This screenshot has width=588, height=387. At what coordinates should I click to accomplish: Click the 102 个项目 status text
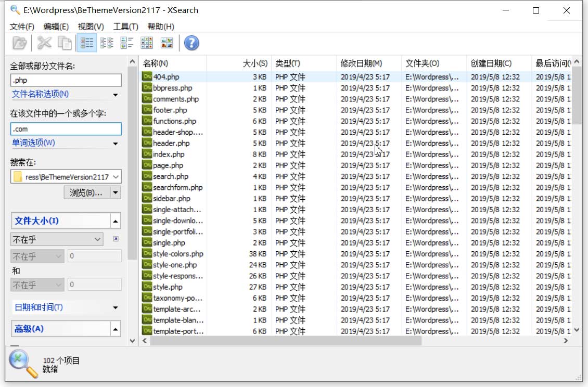pos(61,361)
